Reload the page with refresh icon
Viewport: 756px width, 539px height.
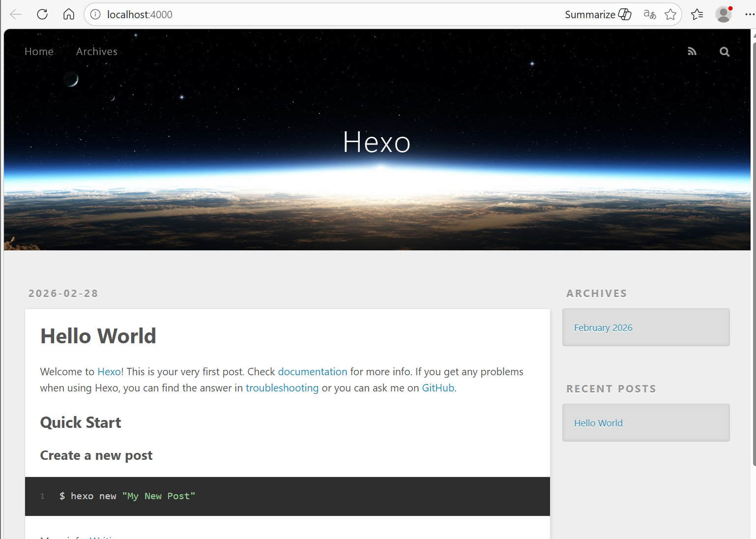point(42,14)
